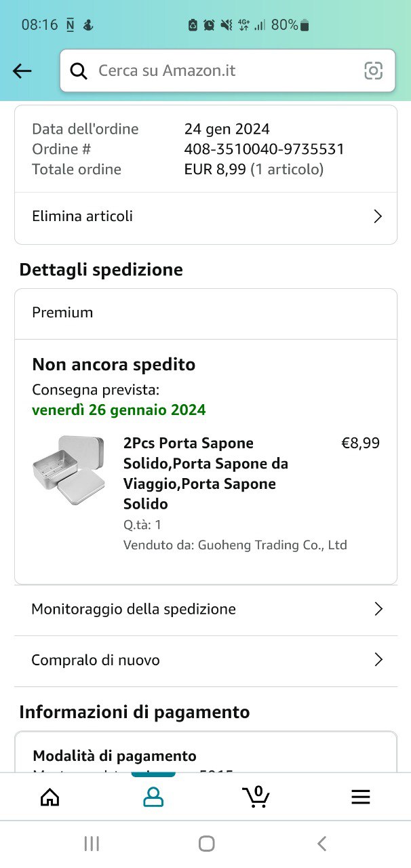Open the 2Pcs Porta Sapone product title
Image resolution: width=411 pixels, height=868 pixels.
coord(206,473)
